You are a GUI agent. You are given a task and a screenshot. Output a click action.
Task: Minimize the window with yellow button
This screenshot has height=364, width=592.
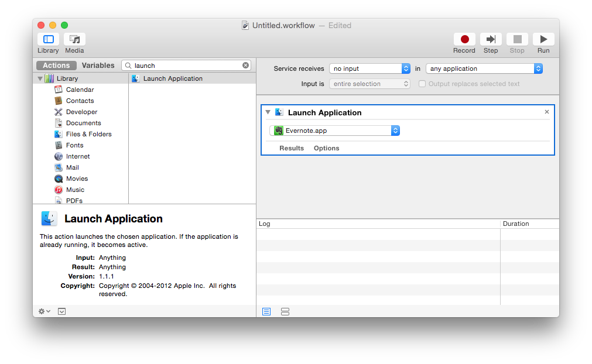pos(53,25)
